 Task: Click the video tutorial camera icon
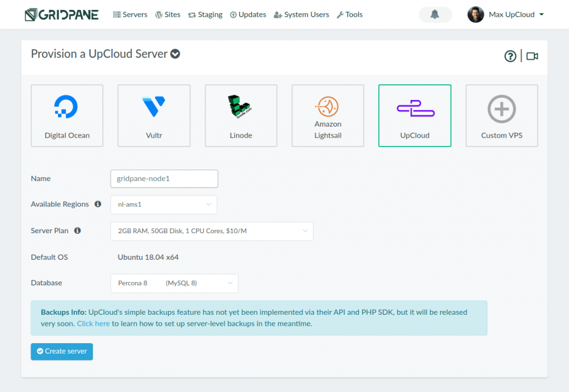(x=532, y=56)
